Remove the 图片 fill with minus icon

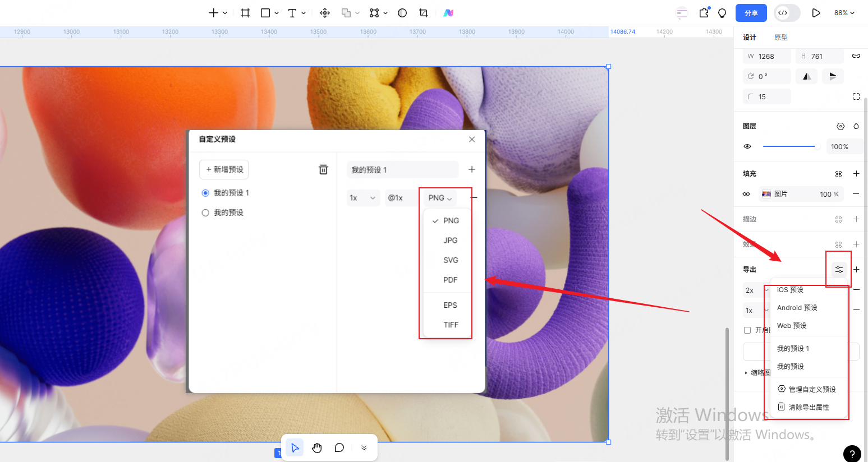(856, 194)
